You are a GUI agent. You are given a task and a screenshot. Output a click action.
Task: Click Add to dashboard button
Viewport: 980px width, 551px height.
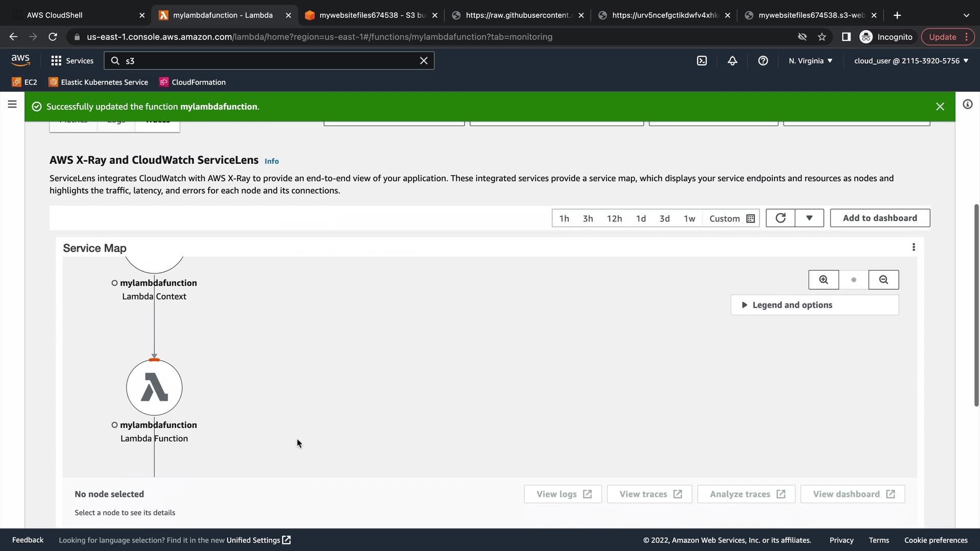pyautogui.click(x=879, y=218)
